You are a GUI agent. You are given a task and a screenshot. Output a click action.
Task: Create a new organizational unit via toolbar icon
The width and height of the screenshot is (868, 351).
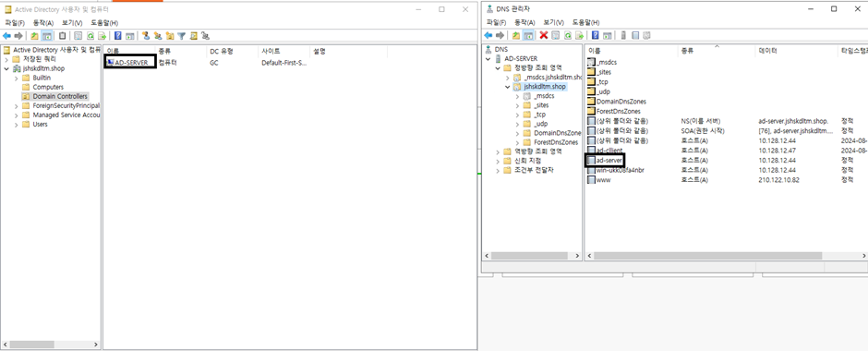click(x=170, y=36)
